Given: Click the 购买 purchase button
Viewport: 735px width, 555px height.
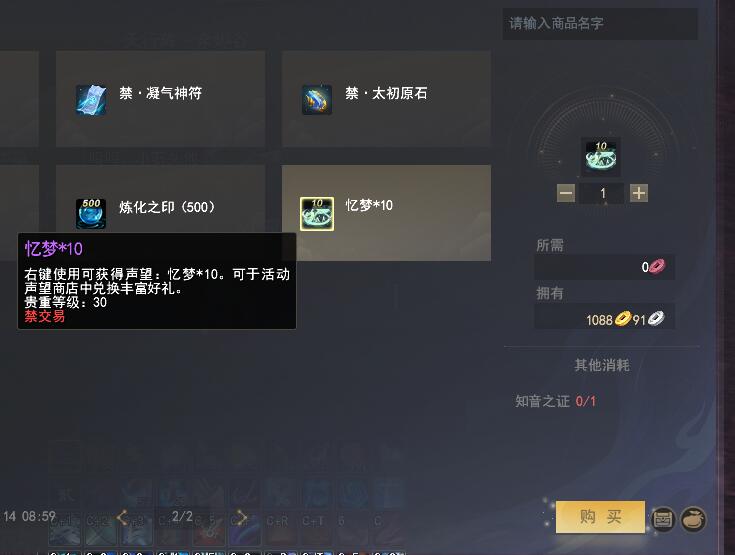Looking at the screenshot, I should (x=600, y=517).
